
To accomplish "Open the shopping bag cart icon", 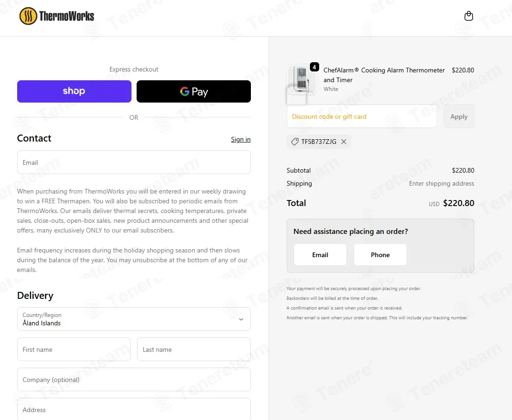I will [x=469, y=16].
